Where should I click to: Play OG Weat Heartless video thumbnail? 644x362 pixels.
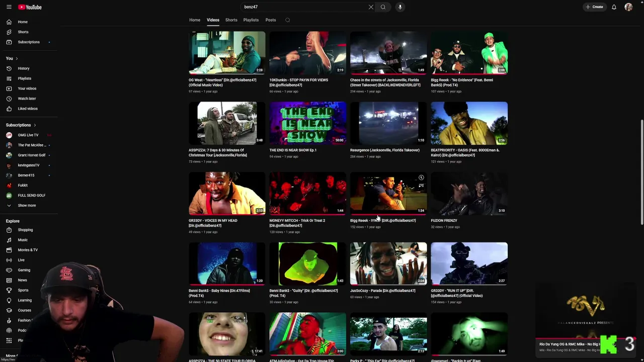pos(227,53)
